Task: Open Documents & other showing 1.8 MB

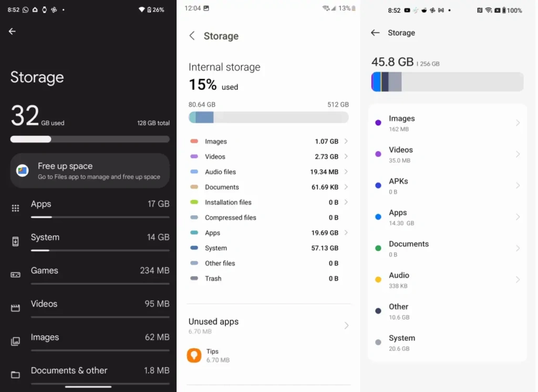Action: (x=90, y=375)
